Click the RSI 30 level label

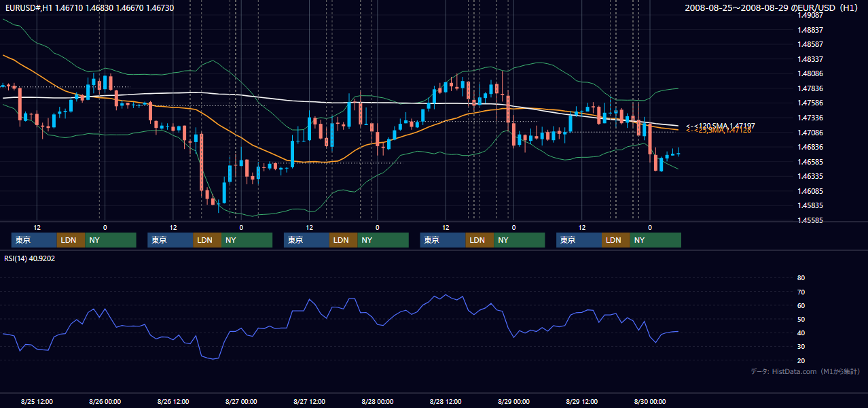click(x=801, y=347)
